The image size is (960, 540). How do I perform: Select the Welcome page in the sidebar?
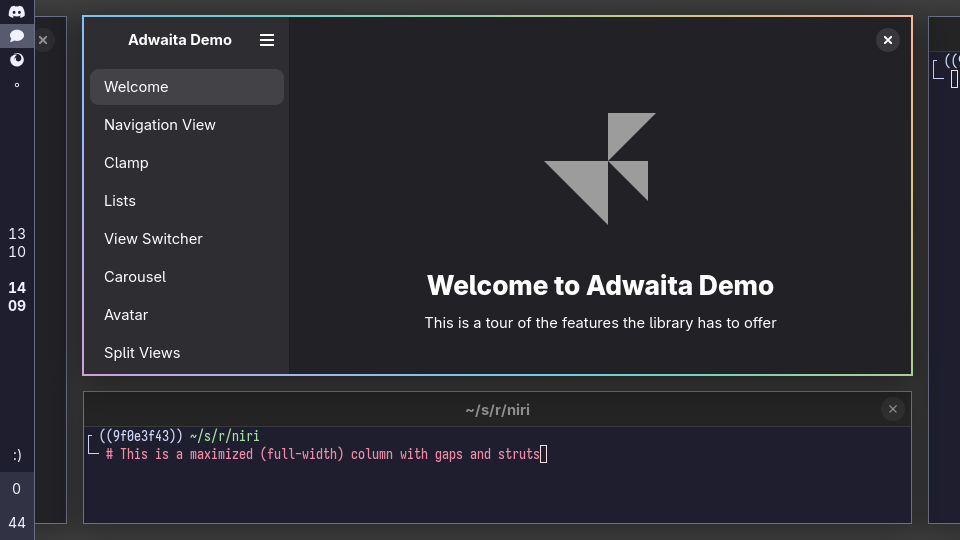pyautogui.click(x=187, y=87)
